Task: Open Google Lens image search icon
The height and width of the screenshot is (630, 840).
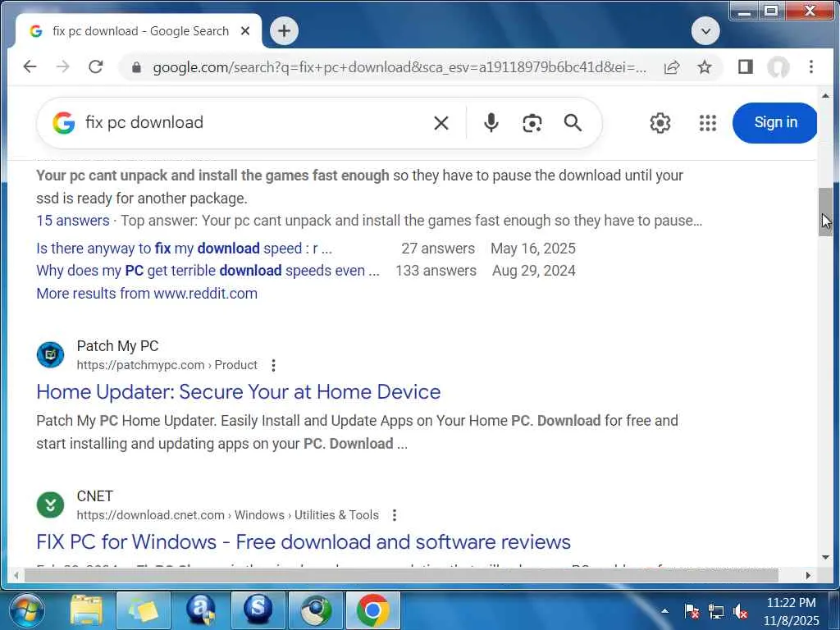Action: [x=532, y=123]
